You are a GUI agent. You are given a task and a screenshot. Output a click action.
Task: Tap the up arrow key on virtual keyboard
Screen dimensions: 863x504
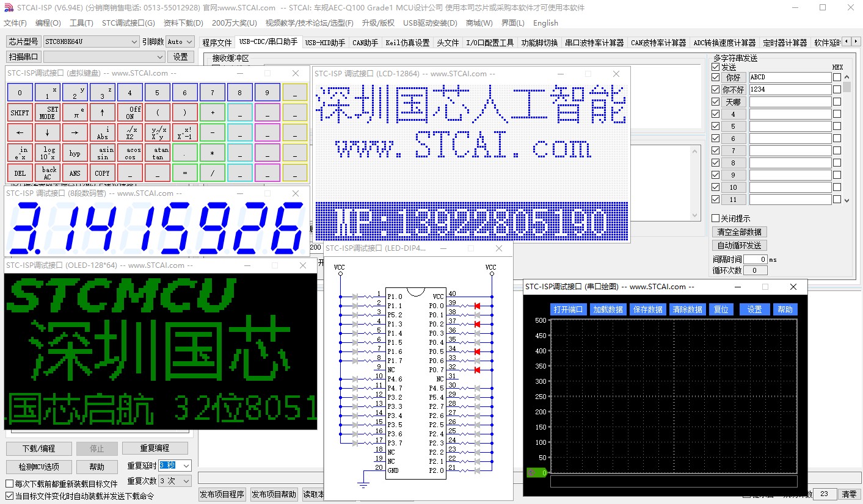(102, 113)
